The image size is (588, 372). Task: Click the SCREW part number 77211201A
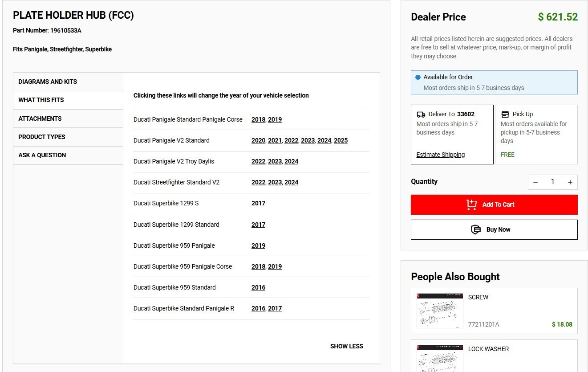click(x=483, y=324)
